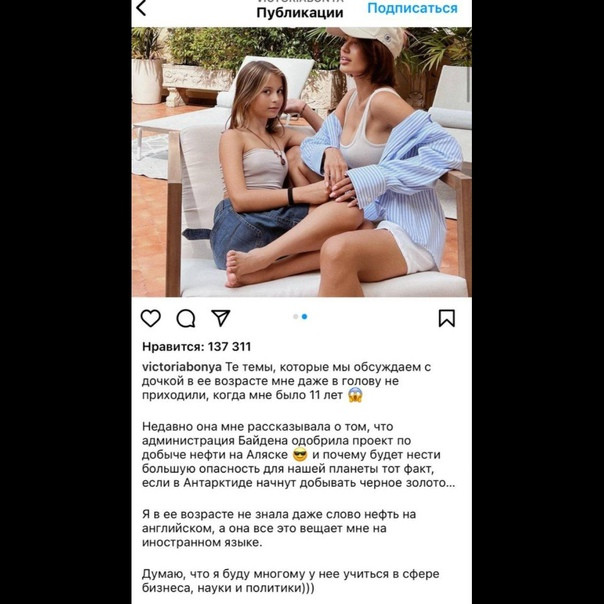Tap the paragraph starting with Недавно она
This screenshot has height=604, width=604.
pos(299,455)
